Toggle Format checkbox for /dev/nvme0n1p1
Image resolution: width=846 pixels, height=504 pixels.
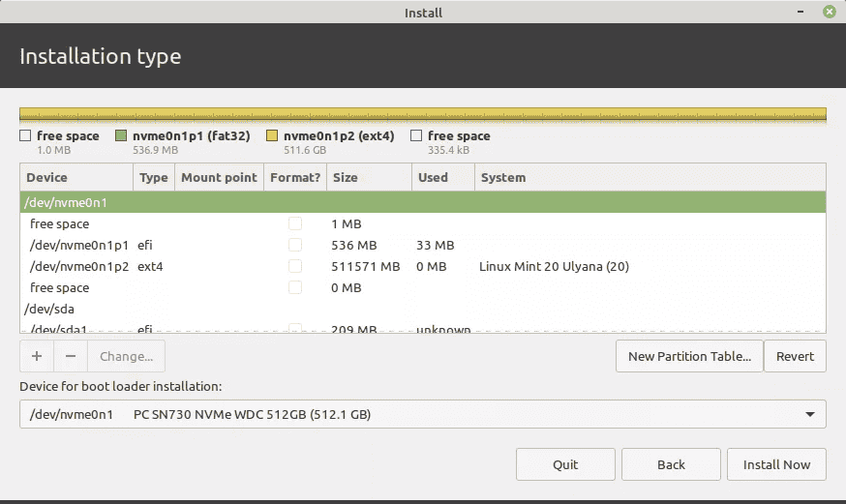295,245
